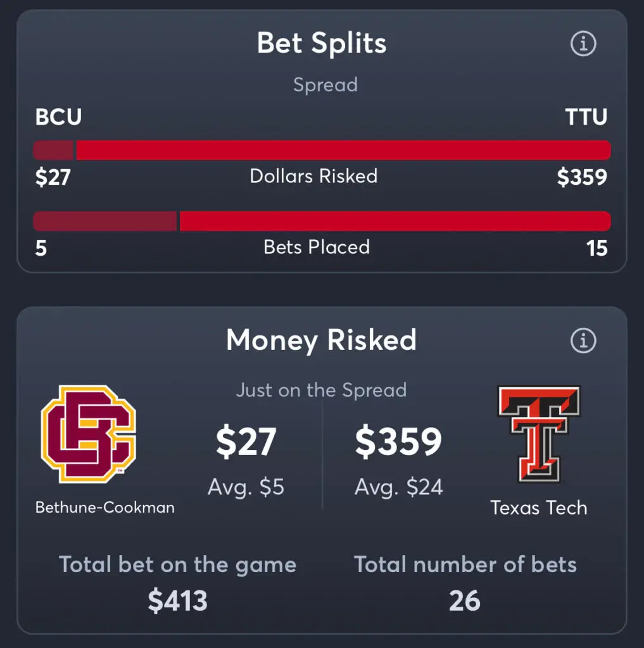Viewport: 644px width, 648px height.
Task: Tap the Spread label under Bet Splits
Action: click(x=325, y=85)
